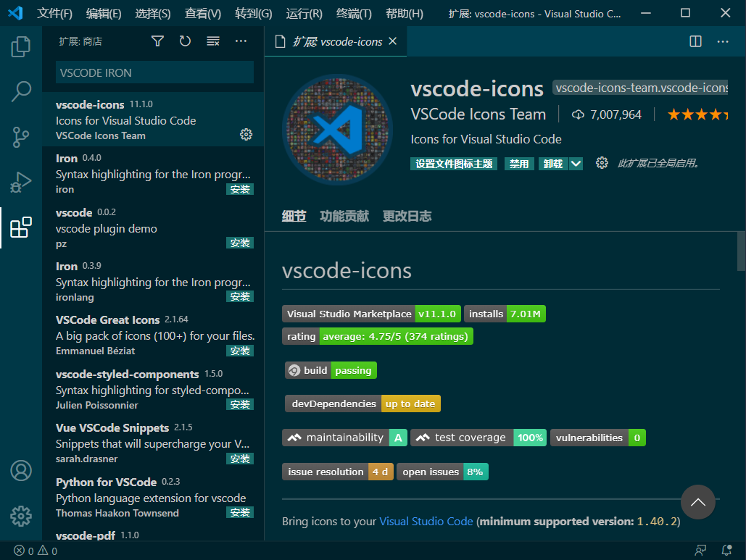Click the installs 7.01M badge
Viewport: 746px width, 560px height.
[x=505, y=314]
